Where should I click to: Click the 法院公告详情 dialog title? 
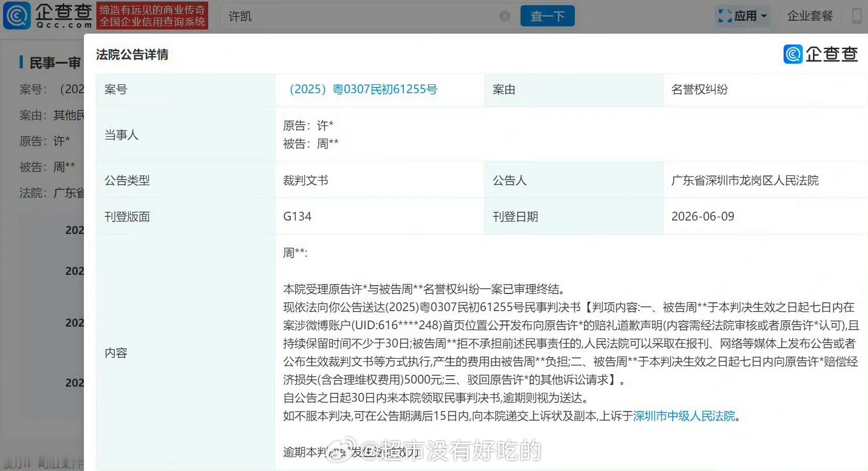click(132, 54)
